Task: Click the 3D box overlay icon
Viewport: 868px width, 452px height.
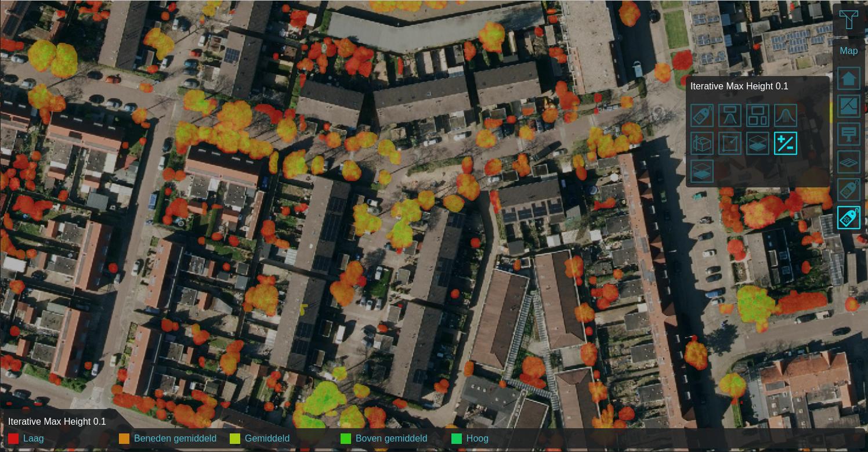Action: click(702, 143)
